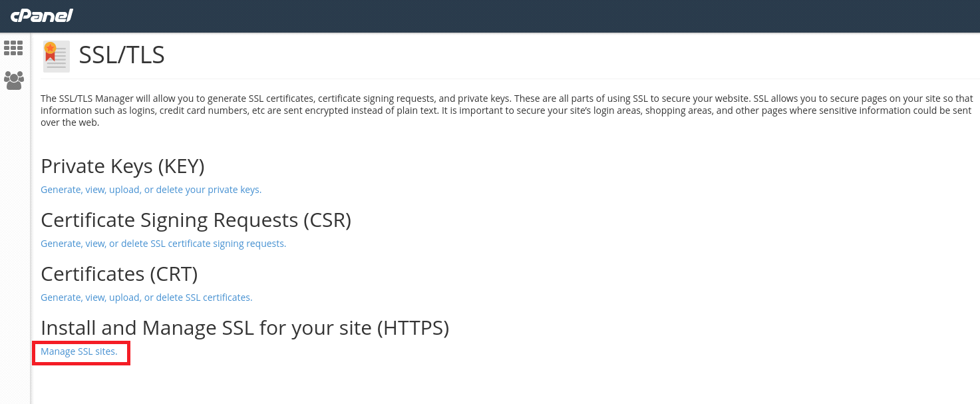Open the SSL certificate signing requests link
The width and height of the screenshot is (980, 404).
coord(163,244)
